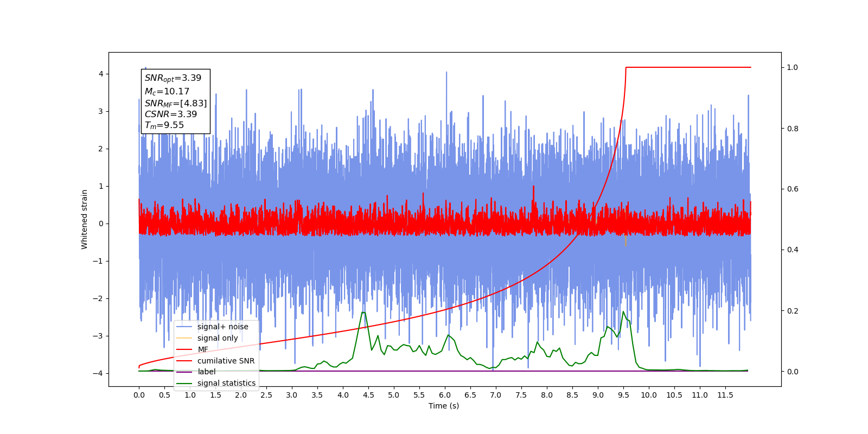
Task: Click the left y-axis tick label 3
Action: pyautogui.click(x=101, y=111)
